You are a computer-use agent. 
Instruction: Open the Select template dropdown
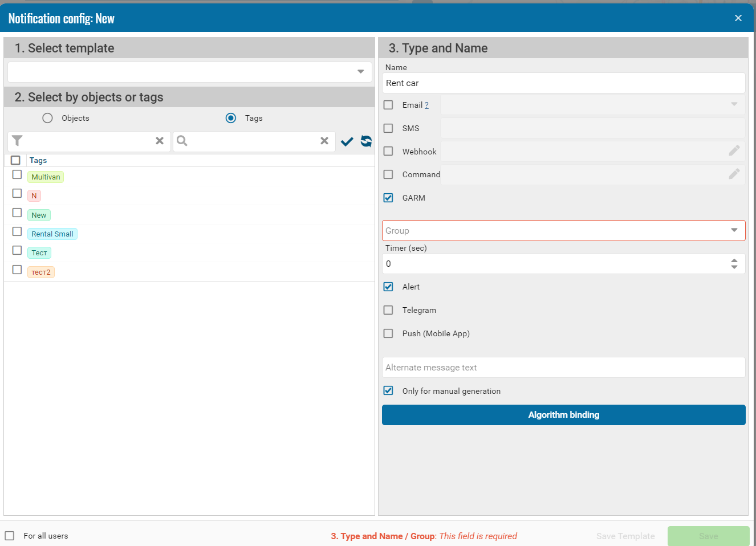click(360, 72)
